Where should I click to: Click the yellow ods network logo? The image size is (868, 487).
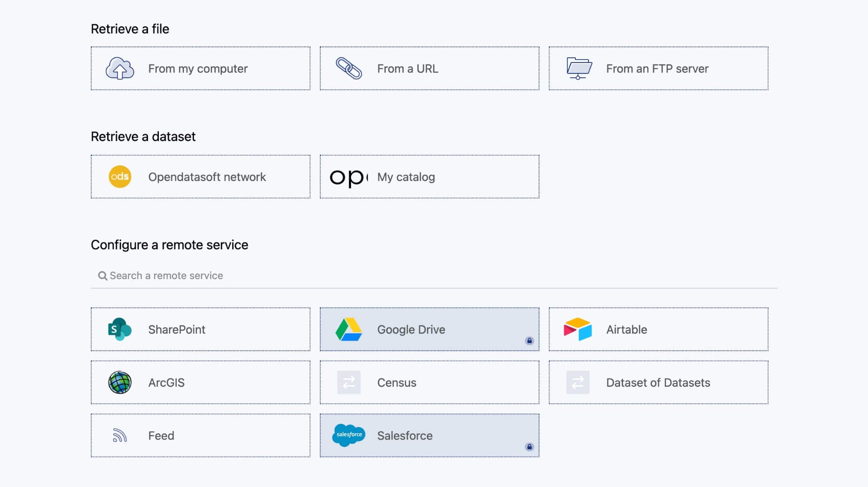[120, 177]
